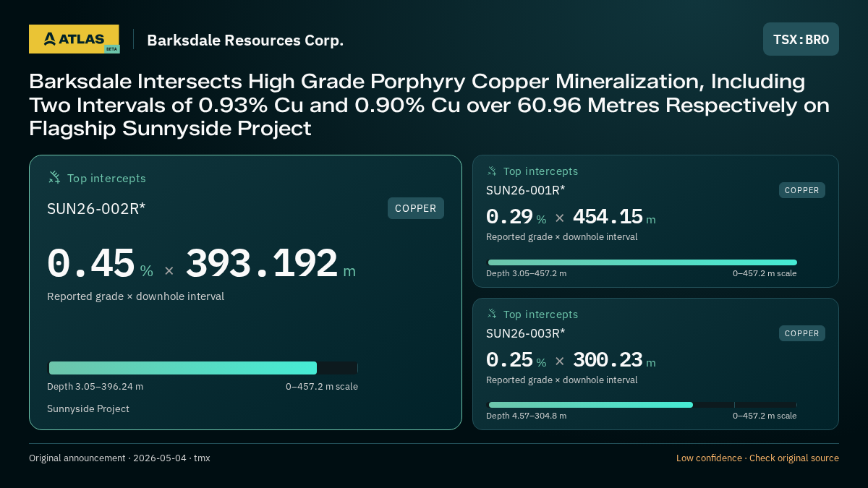
Task: Click the Sunnyside Project label
Action: [88, 409]
